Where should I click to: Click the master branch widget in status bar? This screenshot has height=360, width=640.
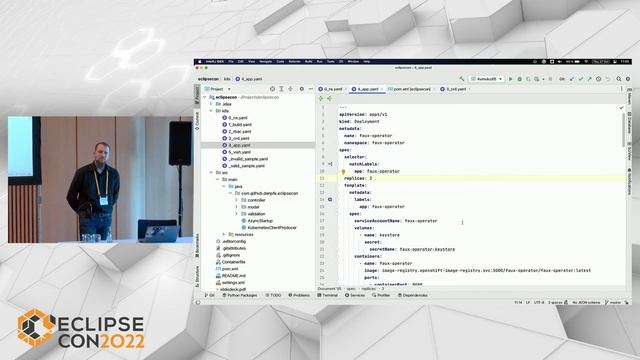pyautogui.click(x=613, y=302)
